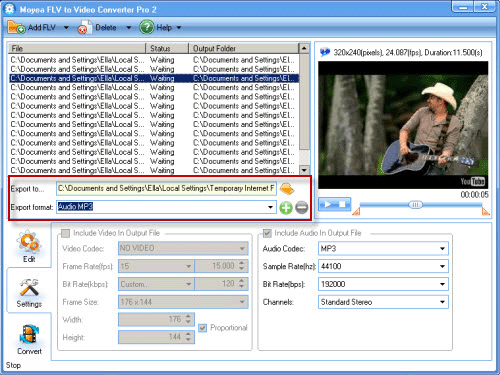The width and height of the screenshot is (500, 375).
Task: Click the Help text label
Action: click(164, 27)
